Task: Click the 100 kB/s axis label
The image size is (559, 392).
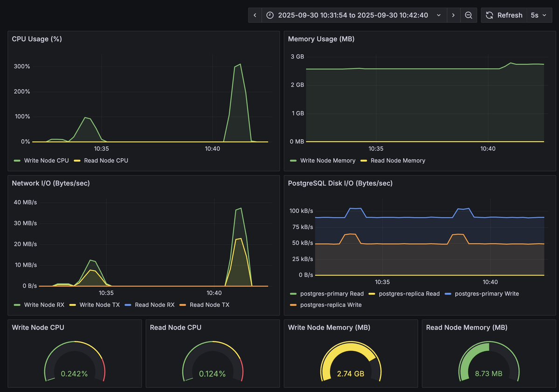Action: pos(301,211)
